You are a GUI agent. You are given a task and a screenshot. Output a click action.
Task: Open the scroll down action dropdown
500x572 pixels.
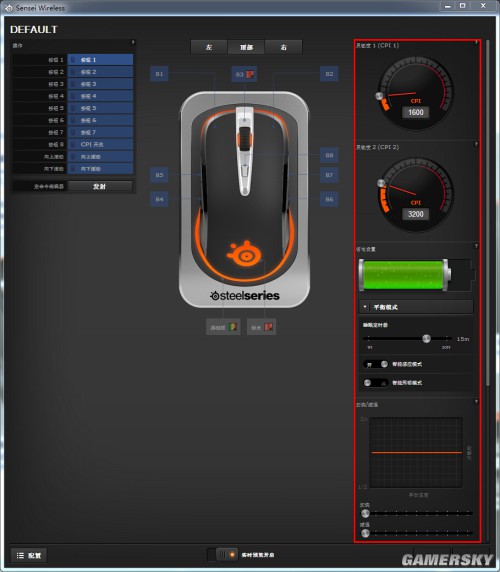[100, 169]
